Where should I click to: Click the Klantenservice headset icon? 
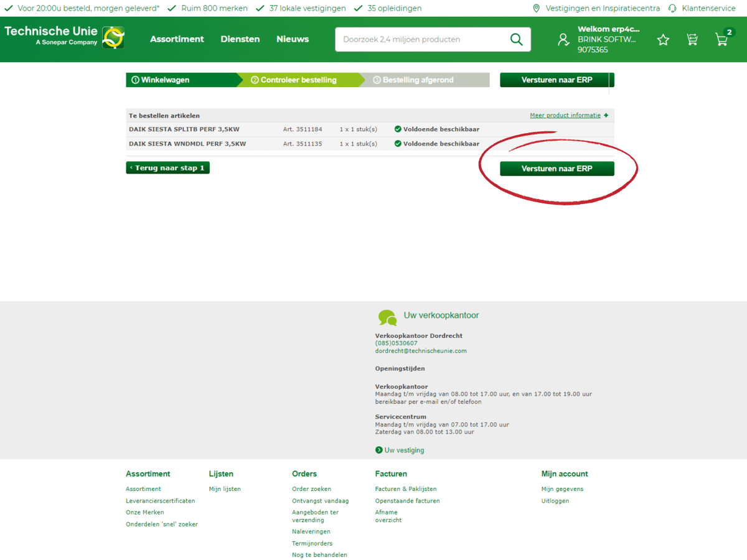pyautogui.click(x=672, y=8)
